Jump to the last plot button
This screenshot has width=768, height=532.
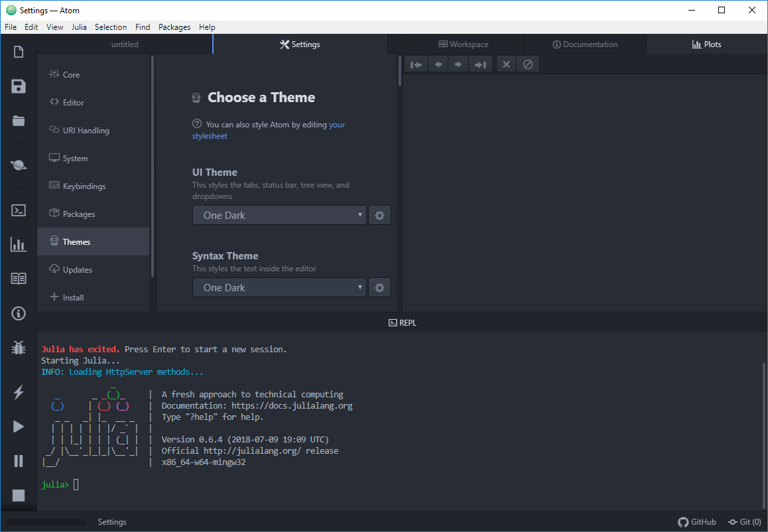coord(480,64)
